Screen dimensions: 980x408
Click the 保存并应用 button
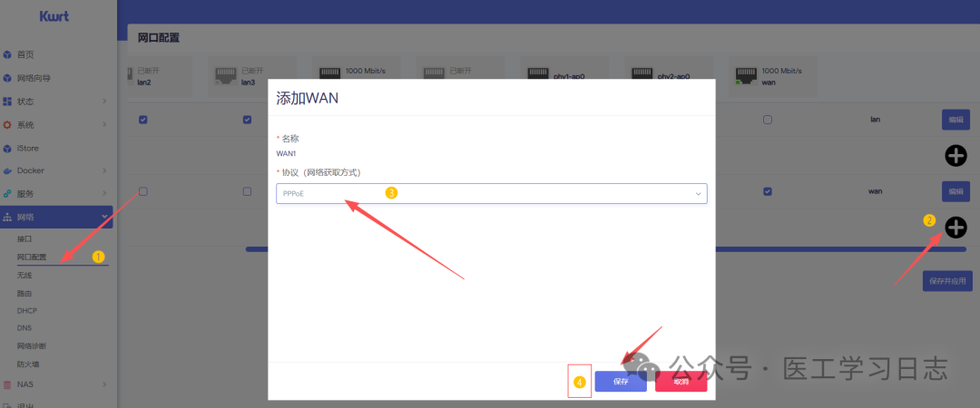tap(947, 281)
